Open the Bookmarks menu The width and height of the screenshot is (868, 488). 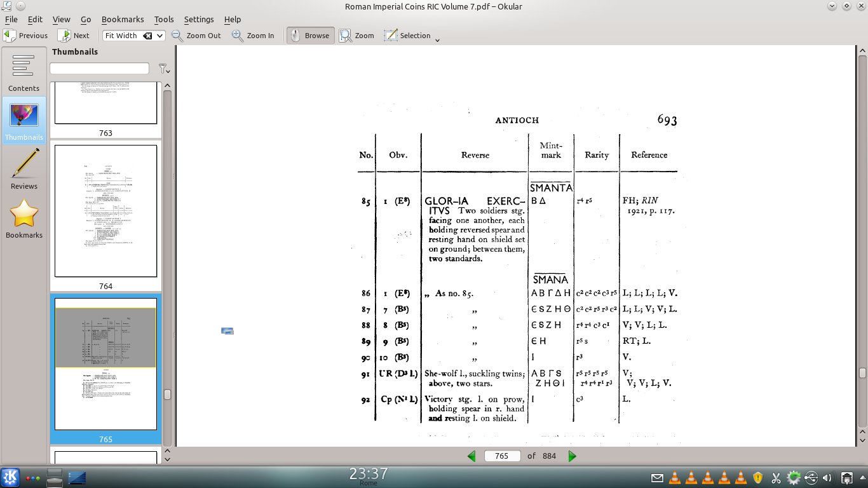point(123,19)
